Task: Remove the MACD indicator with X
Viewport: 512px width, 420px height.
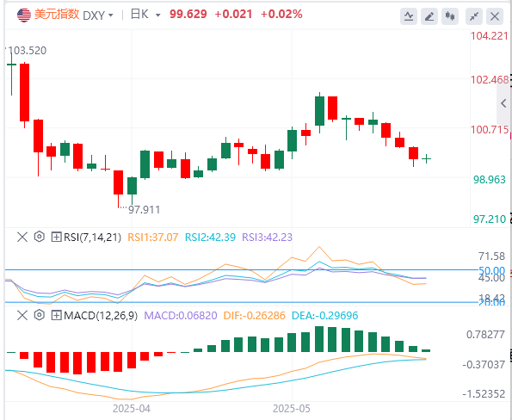Action: click(22, 315)
